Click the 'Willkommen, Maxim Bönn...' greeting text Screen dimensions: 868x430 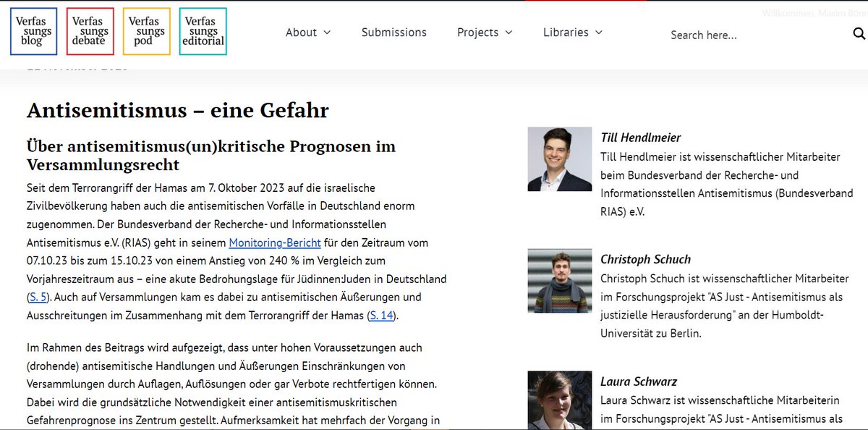(814, 13)
